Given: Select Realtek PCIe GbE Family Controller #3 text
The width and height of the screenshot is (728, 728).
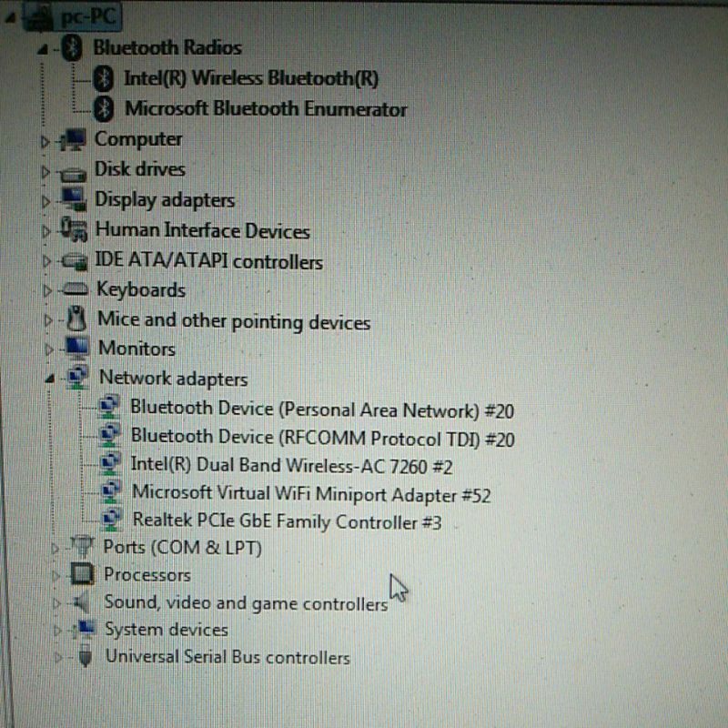Looking at the screenshot, I should [x=287, y=521].
